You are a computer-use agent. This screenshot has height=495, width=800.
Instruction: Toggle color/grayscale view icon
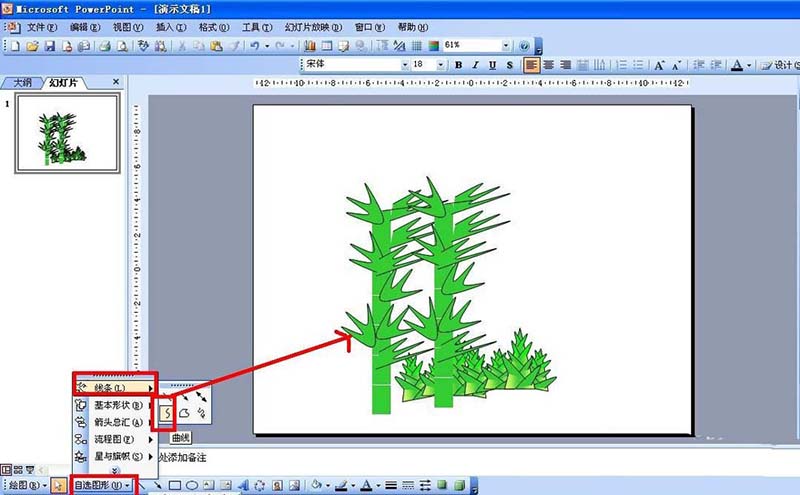[x=434, y=46]
